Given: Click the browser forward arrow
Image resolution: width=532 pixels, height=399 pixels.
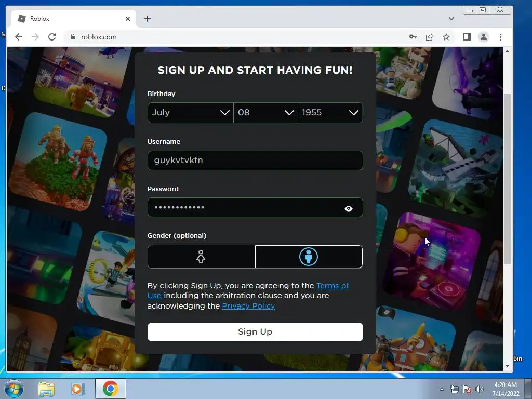Looking at the screenshot, I should 35,37.
